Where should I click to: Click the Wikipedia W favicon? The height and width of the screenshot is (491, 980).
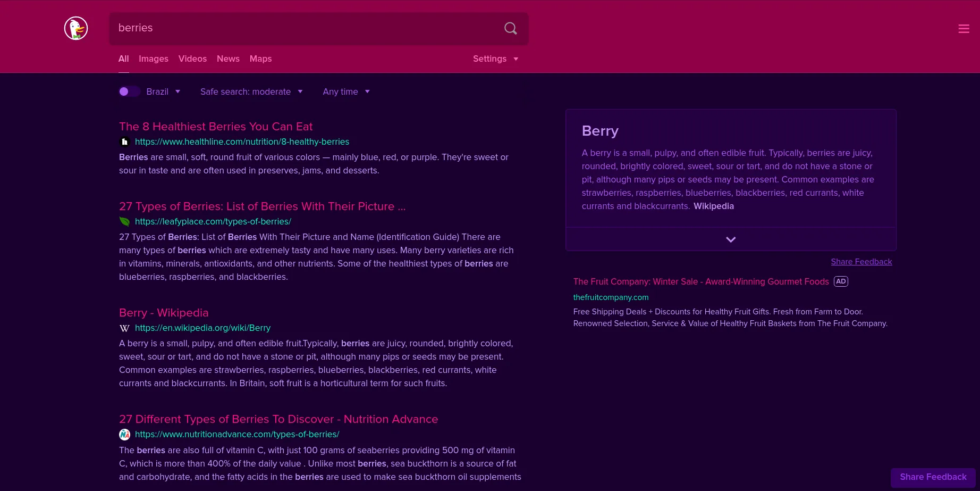coord(124,328)
